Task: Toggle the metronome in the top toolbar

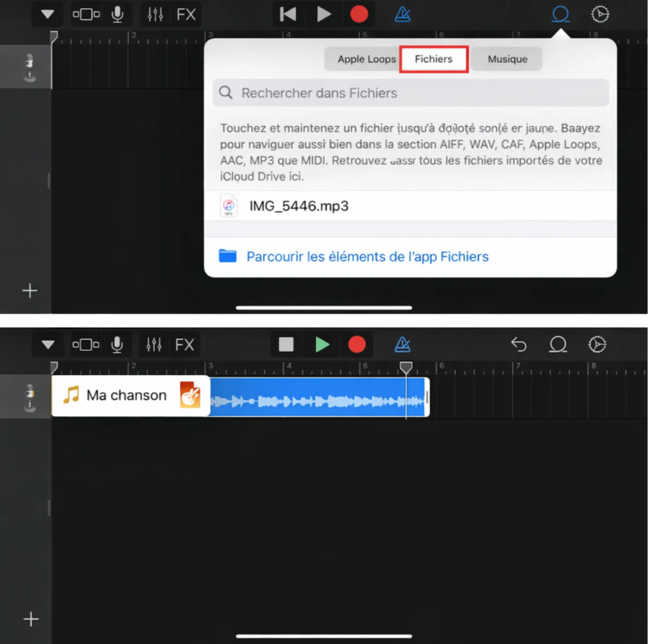Action: pyautogui.click(x=402, y=14)
